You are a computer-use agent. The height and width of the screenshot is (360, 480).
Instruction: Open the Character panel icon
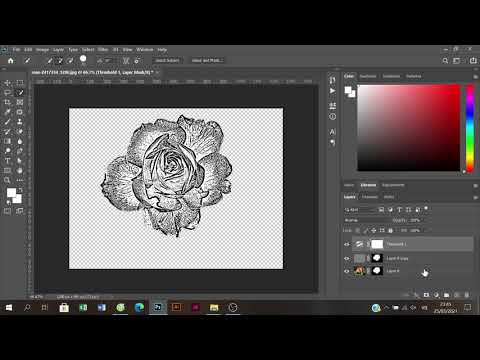pyautogui.click(x=332, y=132)
